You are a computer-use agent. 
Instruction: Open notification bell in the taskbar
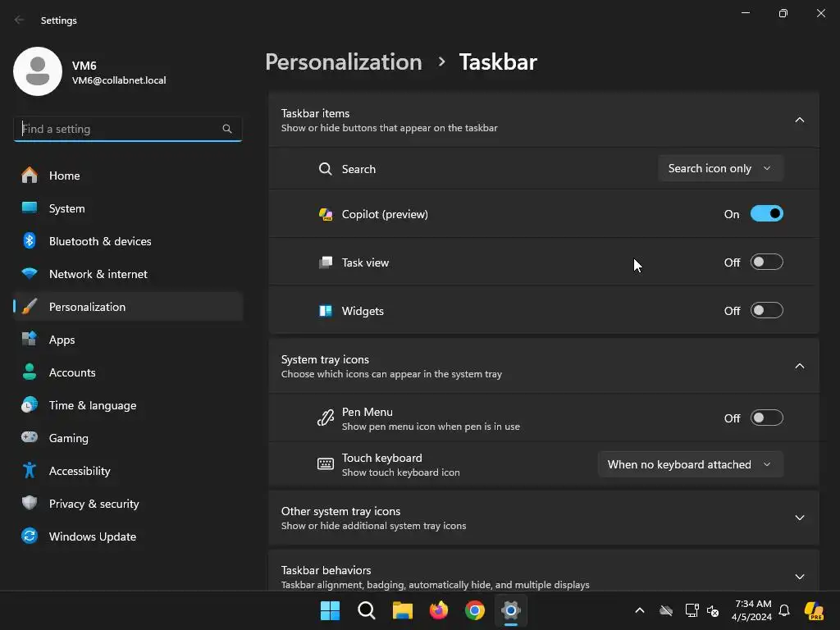(x=784, y=610)
